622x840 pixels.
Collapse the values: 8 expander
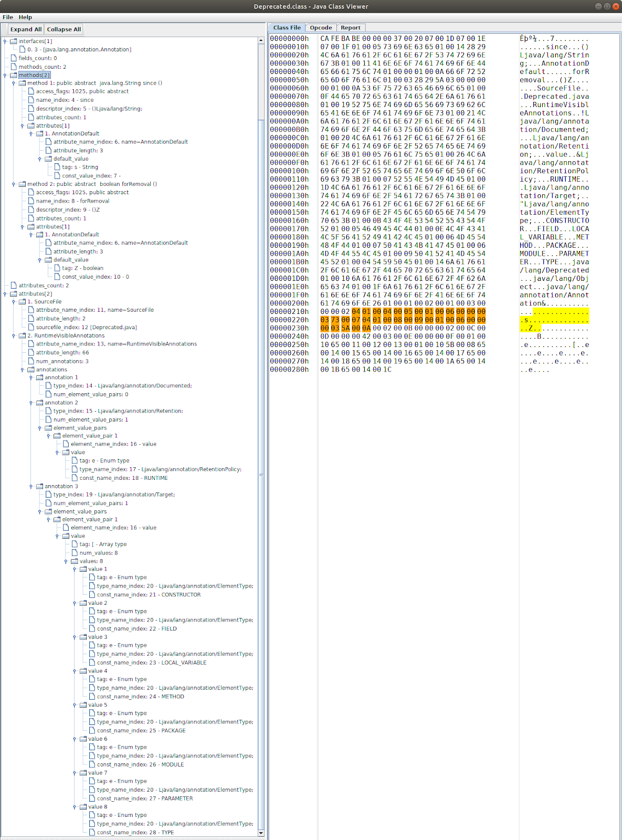(x=66, y=561)
